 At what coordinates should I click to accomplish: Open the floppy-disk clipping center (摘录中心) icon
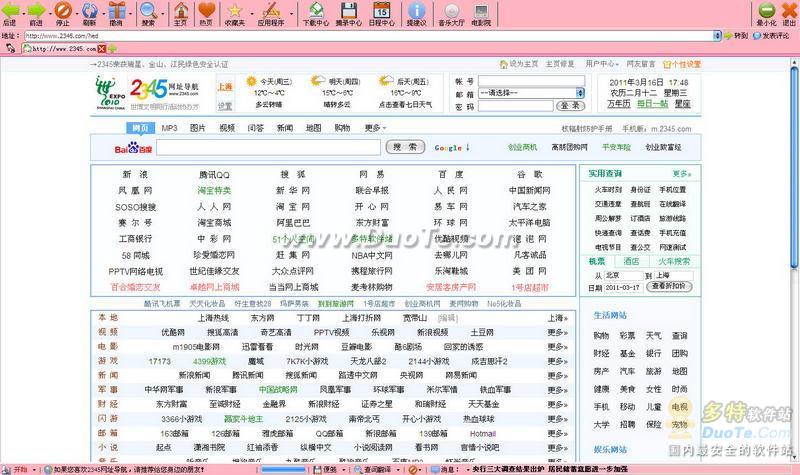coord(349,10)
